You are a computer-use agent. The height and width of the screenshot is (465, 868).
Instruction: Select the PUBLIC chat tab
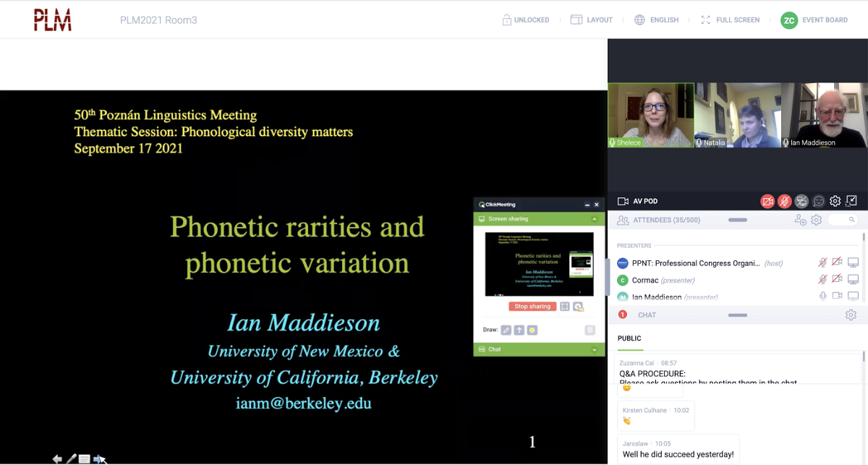[x=629, y=338]
